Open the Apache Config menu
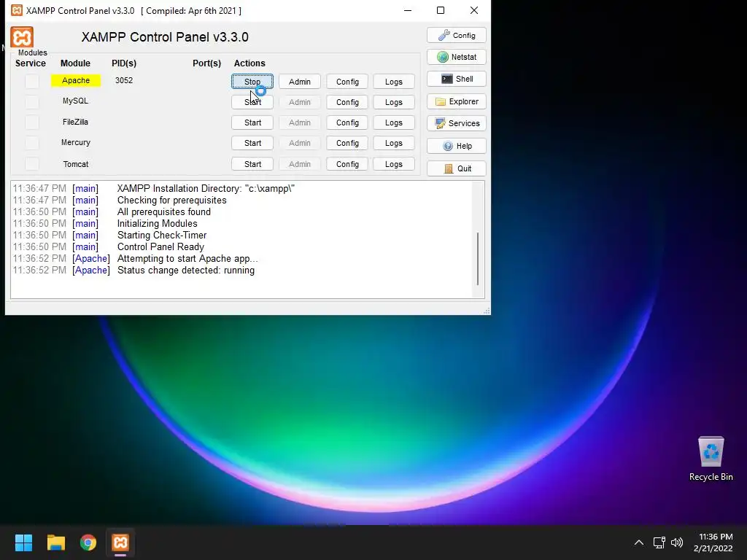The image size is (747, 560). (x=347, y=82)
